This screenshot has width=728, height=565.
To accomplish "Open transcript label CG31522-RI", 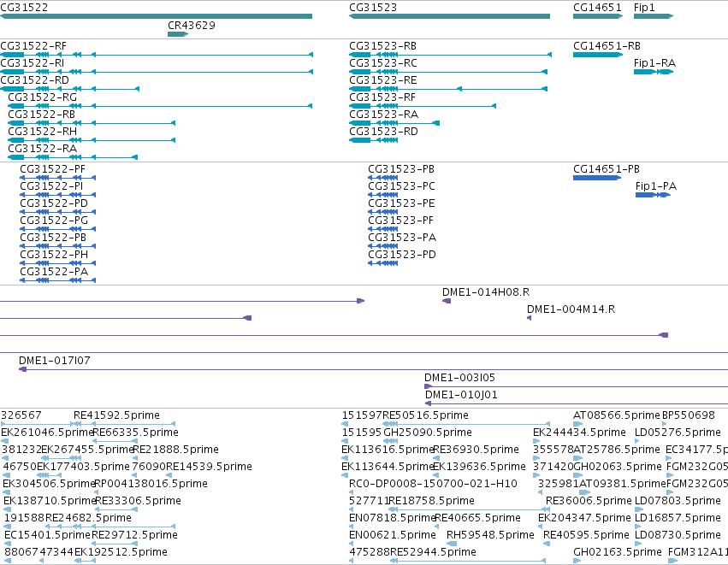I will click(x=32, y=63).
